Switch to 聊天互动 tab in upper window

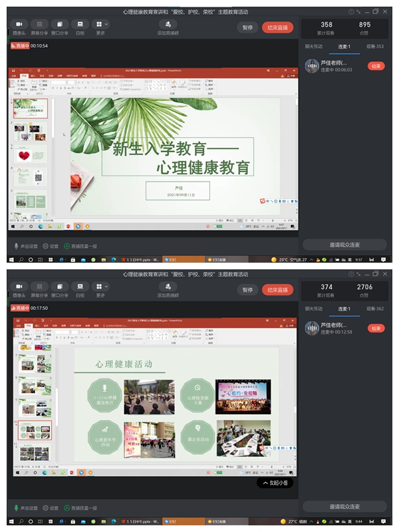(x=313, y=47)
